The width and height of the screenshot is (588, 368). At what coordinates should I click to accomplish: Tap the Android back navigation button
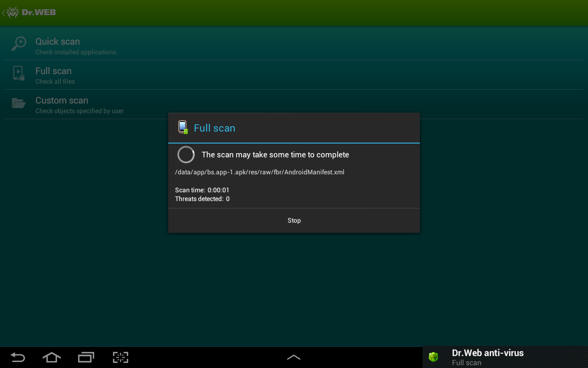[x=18, y=357]
